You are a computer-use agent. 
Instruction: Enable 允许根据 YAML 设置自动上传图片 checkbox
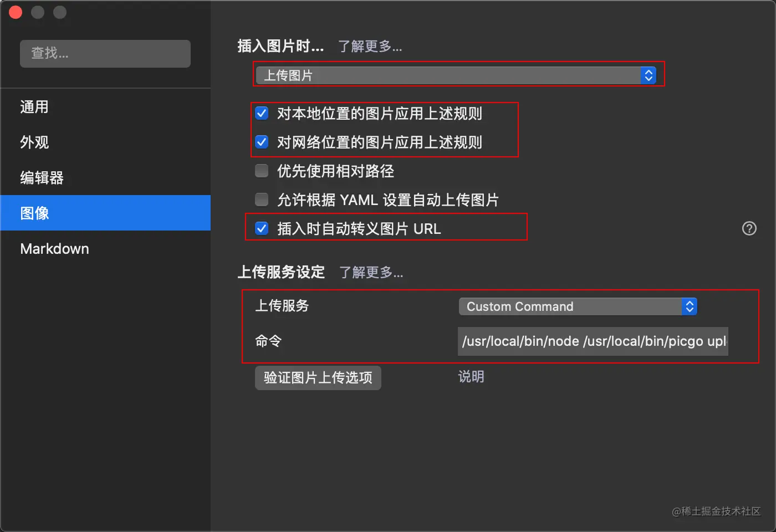(262, 199)
